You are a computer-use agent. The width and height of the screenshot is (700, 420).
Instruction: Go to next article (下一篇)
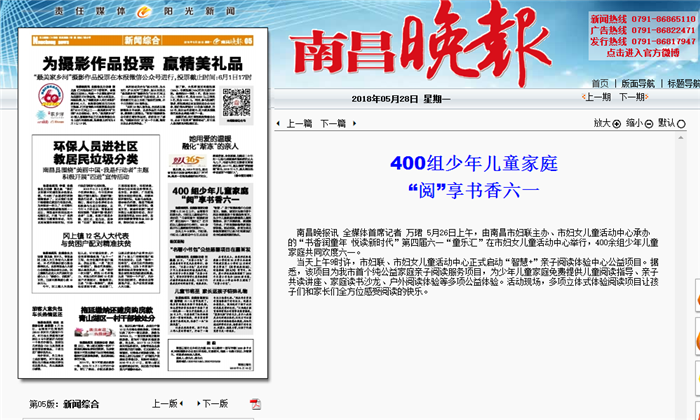point(333,123)
